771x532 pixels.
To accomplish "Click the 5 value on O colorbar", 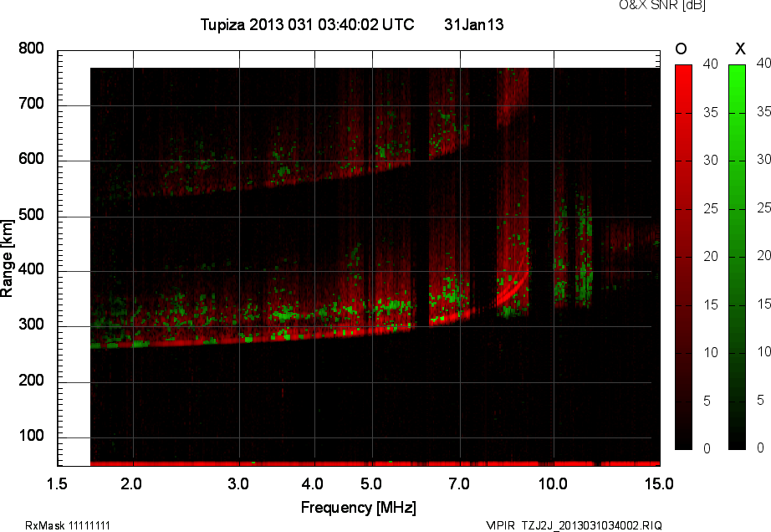I will pyautogui.click(x=707, y=402).
